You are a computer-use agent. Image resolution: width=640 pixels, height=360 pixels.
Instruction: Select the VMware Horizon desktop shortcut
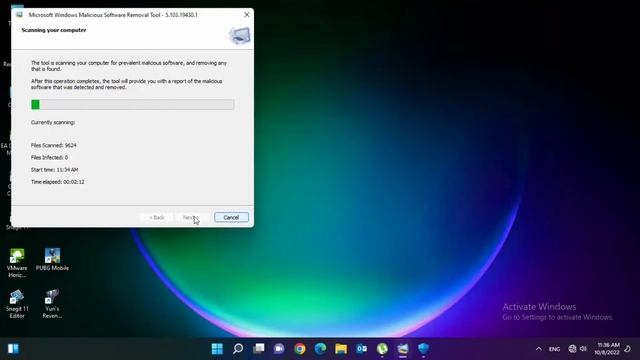tap(17, 263)
